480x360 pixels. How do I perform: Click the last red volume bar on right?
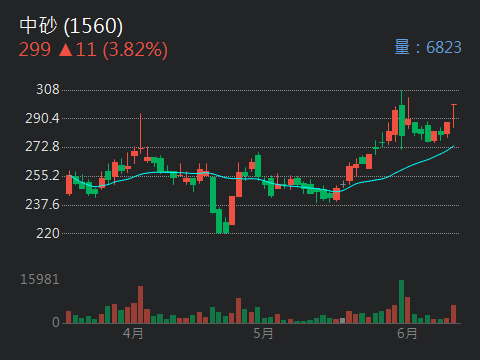point(453,314)
